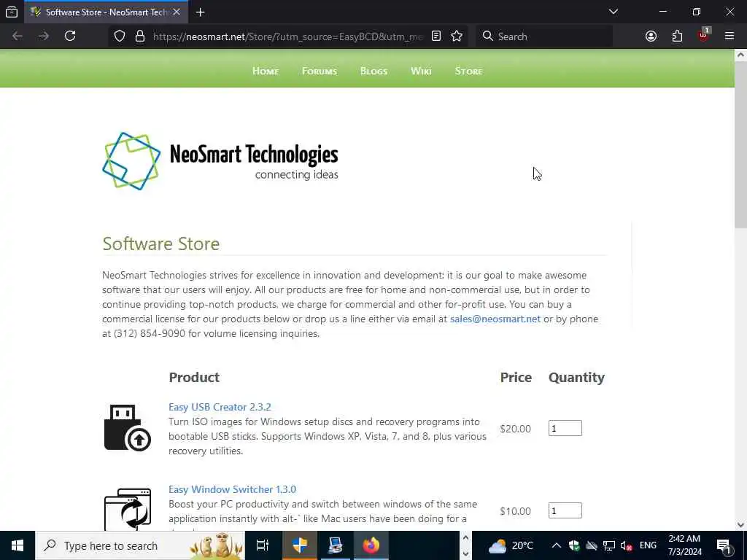The height and width of the screenshot is (560, 747).
Task: Open the Store navigation menu item
Action: pyautogui.click(x=468, y=71)
